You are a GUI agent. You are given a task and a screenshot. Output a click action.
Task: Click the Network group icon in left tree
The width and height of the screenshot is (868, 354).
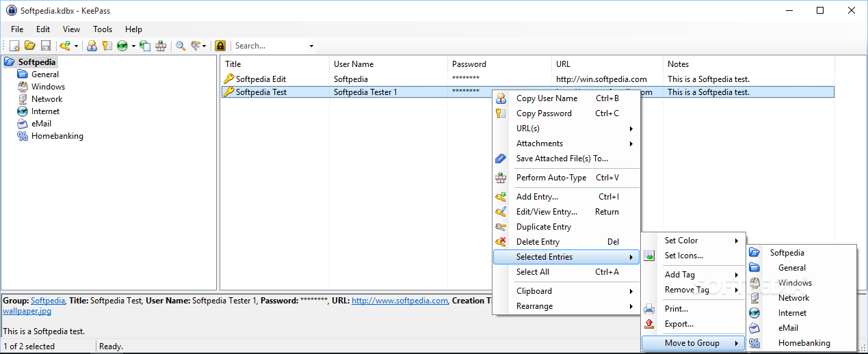(23, 99)
